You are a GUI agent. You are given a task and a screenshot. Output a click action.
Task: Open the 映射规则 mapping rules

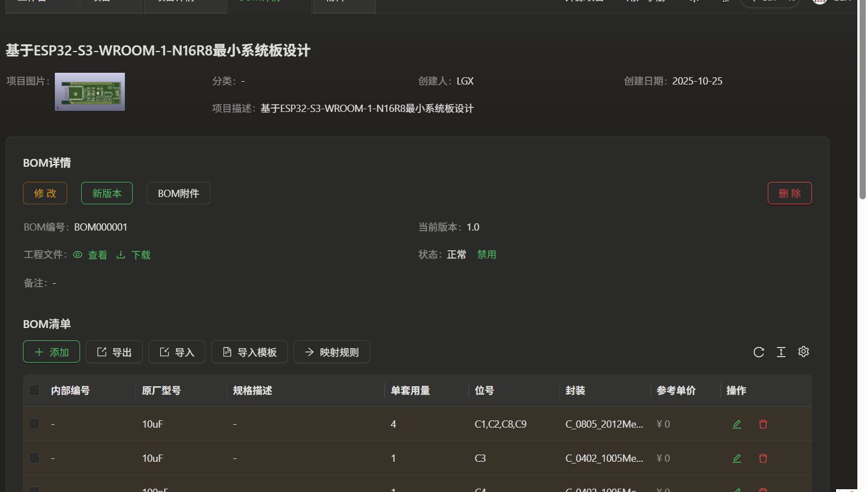coord(332,352)
